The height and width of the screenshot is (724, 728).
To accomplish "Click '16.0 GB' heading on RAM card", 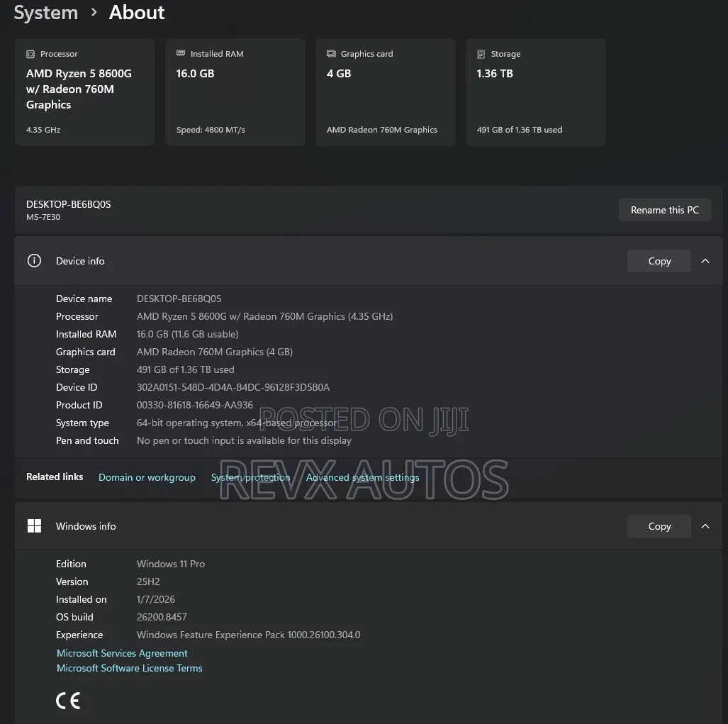I will 195,73.
